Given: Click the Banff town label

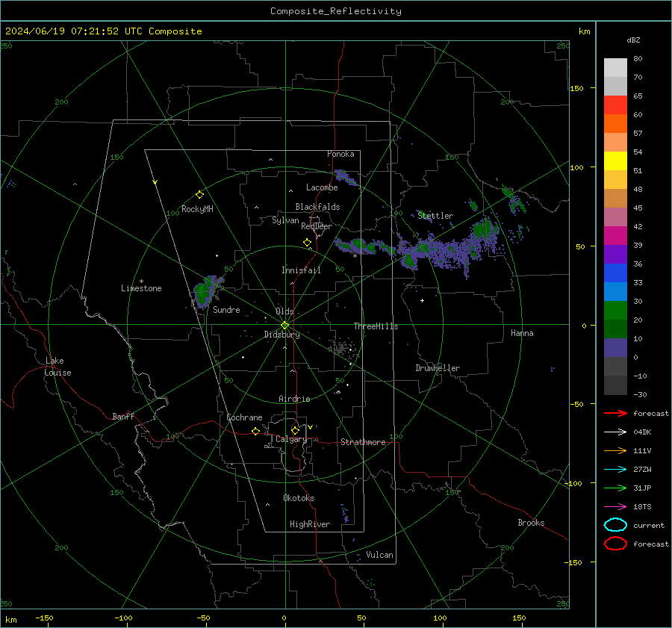Looking at the screenshot, I should click(123, 416).
